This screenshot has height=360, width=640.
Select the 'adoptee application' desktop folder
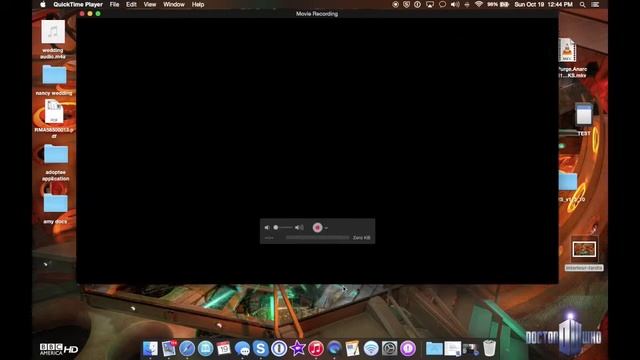pos(56,162)
